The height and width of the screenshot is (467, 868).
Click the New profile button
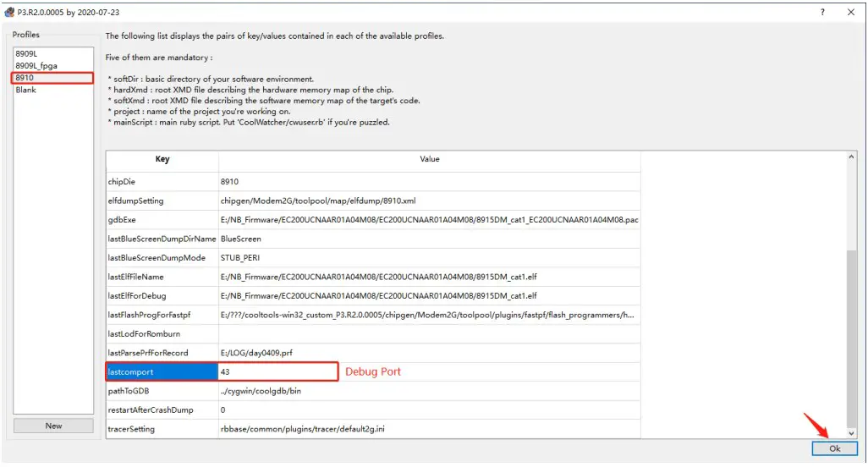pyautogui.click(x=53, y=426)
